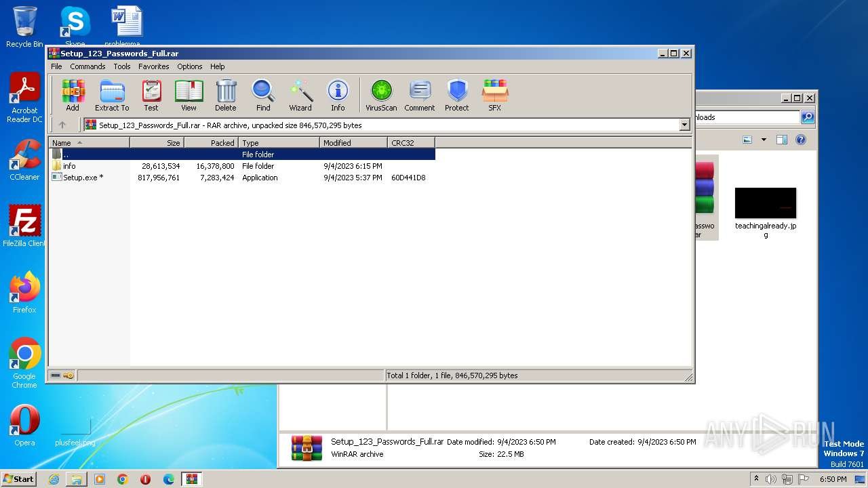Open Acrobat Reader DC desktop icon
This screenshot has width=868, height=488.
click(24, 98)
